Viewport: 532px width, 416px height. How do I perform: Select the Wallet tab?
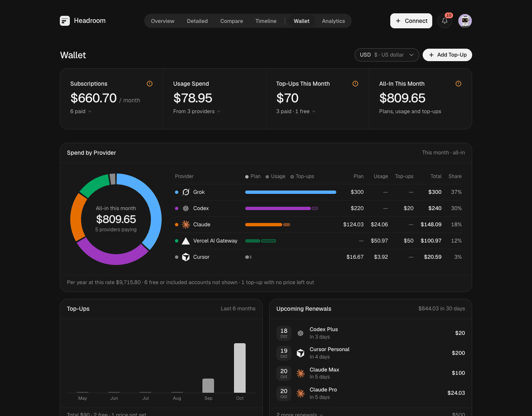(x=301, y=21)
